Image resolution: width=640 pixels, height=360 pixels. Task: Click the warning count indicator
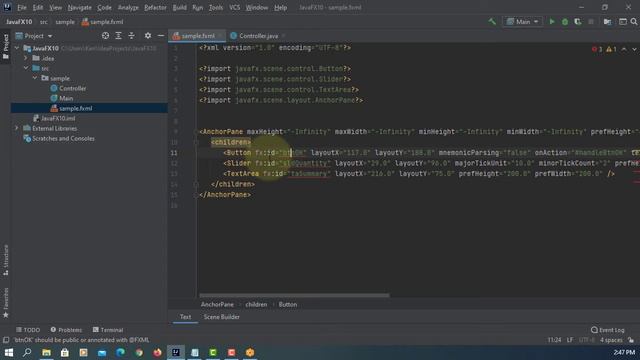point(611,49)
